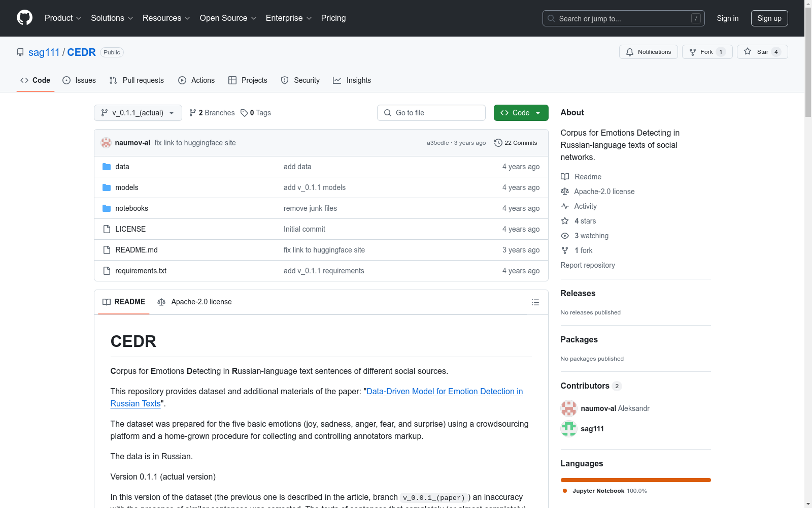The image size is (812, 508).
Task: Focus the Search or jump to field
Action: pos(624,18)
